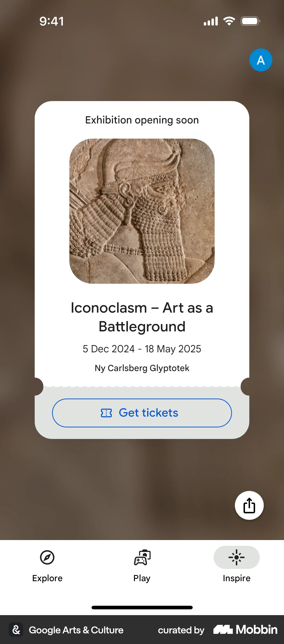The height and width of the screenshot is (644, 284).
Task: Tap the Google Arts & Culture ampersand logo
Action: 16,630
